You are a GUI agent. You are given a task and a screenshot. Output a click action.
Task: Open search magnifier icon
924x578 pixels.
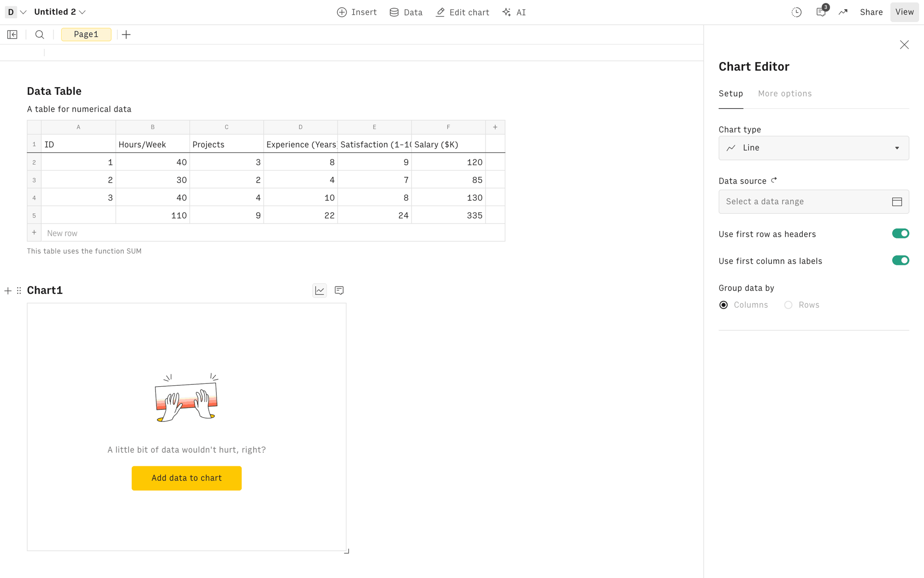[40, 35]
